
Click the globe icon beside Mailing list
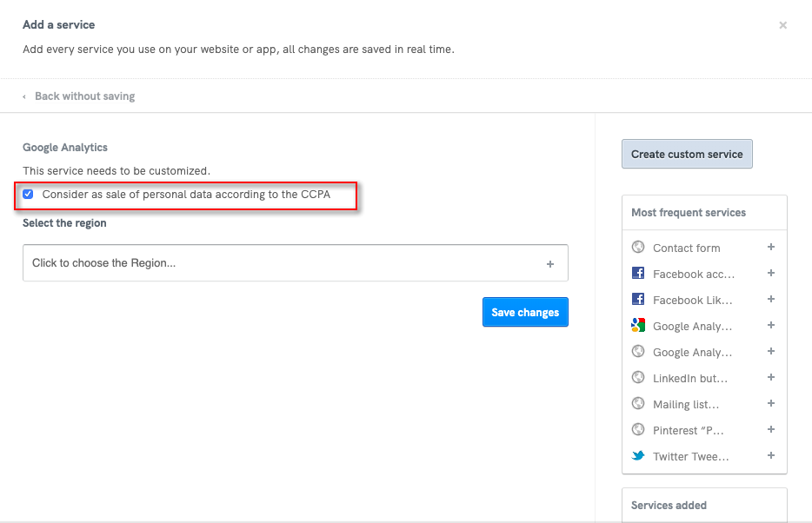[638, 404]
